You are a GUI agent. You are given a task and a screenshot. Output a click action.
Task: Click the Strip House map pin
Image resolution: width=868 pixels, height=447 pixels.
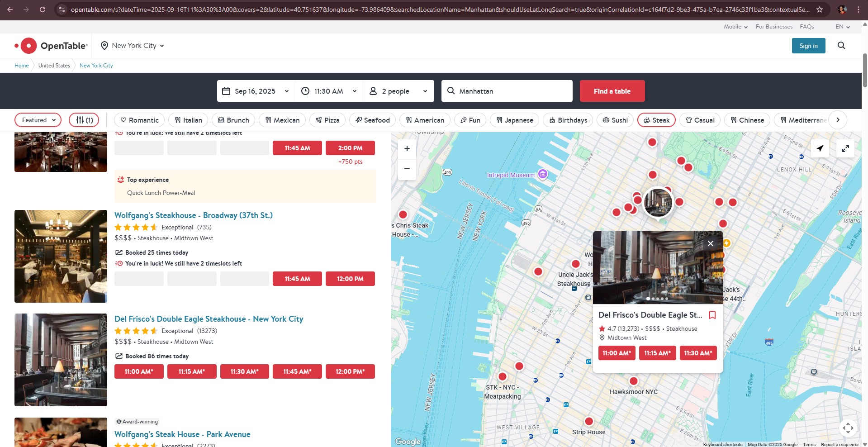pyautogui.click(x=589, y=421)
